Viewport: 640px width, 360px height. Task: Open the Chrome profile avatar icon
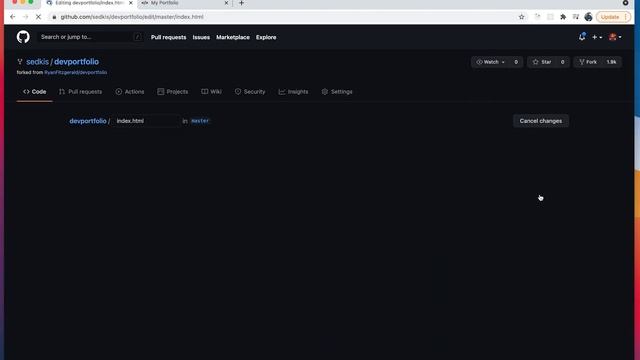click(588, 17)
